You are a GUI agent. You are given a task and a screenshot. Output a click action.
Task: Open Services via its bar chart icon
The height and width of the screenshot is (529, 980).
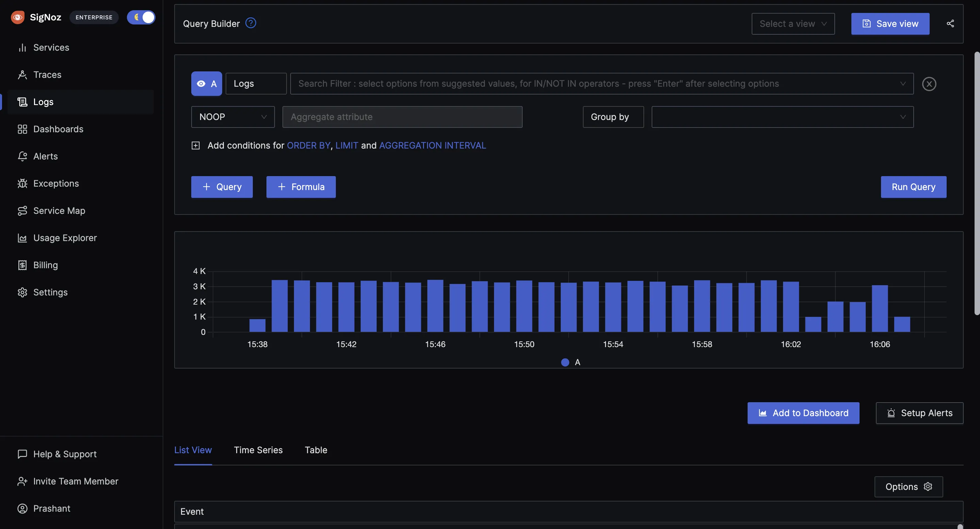tap(22, 48)
